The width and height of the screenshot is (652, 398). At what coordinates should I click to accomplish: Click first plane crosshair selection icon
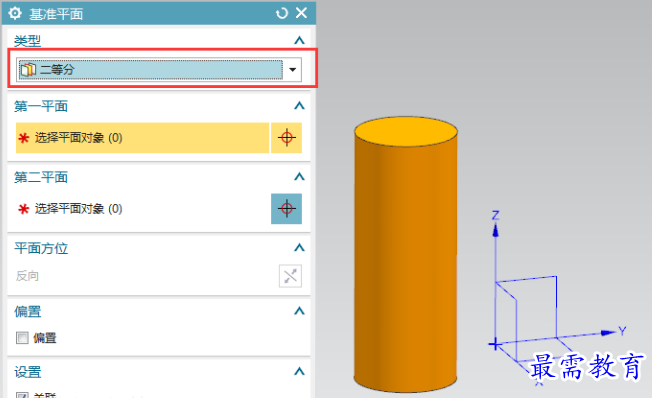286,138
